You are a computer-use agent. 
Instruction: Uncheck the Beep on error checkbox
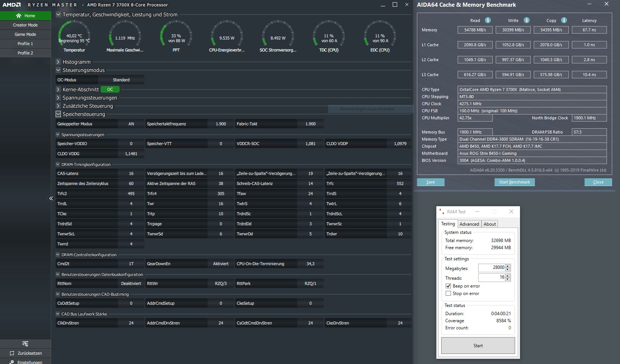coord(448,286)
